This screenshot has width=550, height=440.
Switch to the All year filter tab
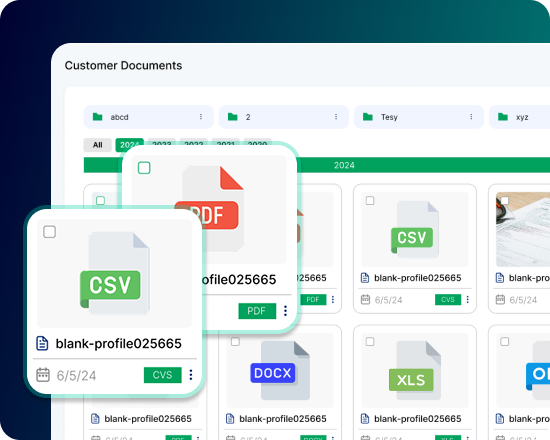[98, 145]
